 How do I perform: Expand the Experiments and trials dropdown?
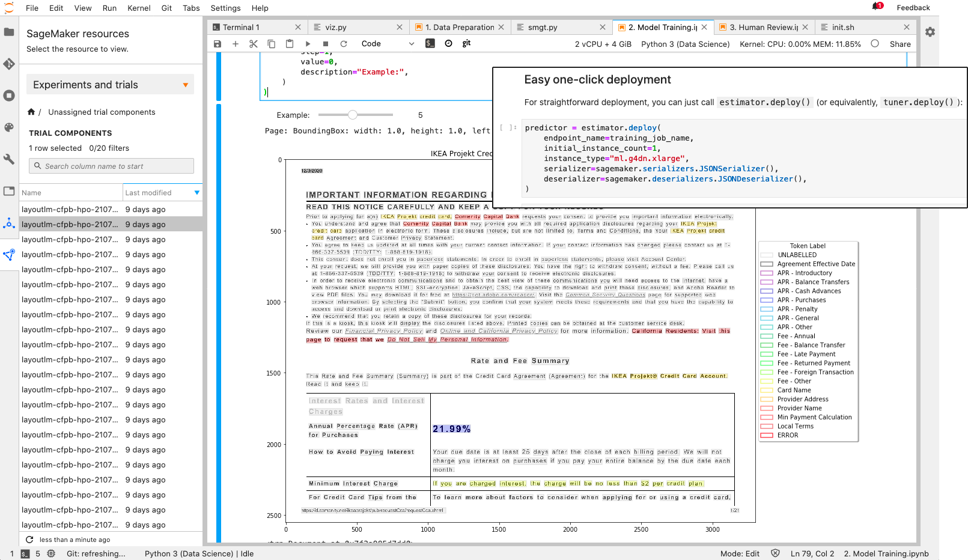(x=111, y=85)
